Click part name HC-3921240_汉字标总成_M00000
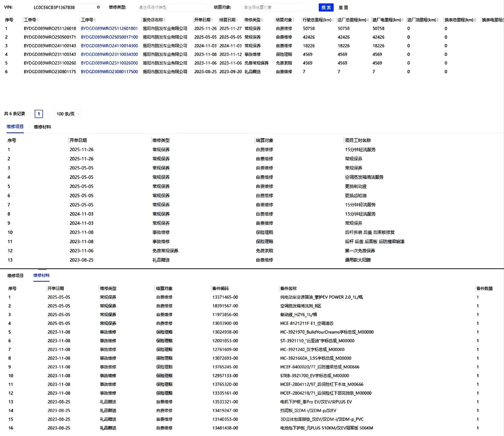Image resolution: width=504 pixels, height=436 pixels. [312, 349]
